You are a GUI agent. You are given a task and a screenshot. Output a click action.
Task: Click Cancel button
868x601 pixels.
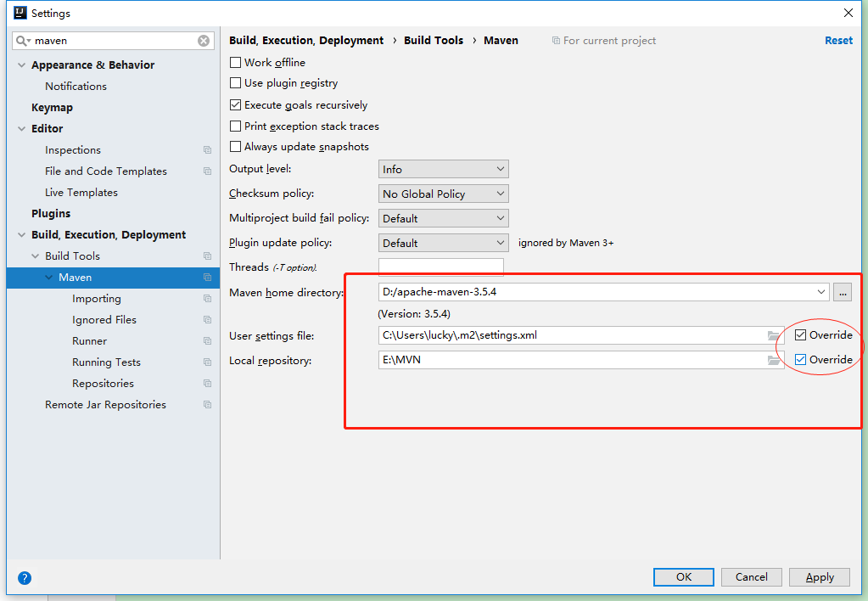[x=751, y=576]
